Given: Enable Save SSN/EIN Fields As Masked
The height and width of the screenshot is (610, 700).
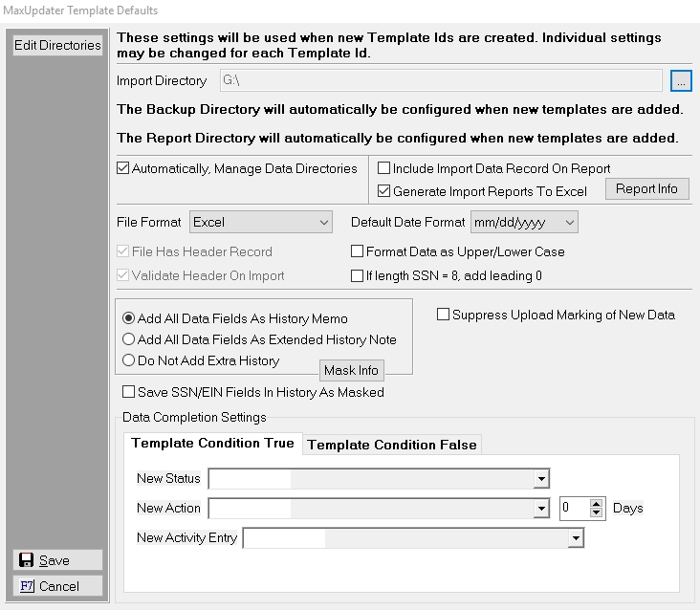Looking at the screenshot, I should 129,392.
